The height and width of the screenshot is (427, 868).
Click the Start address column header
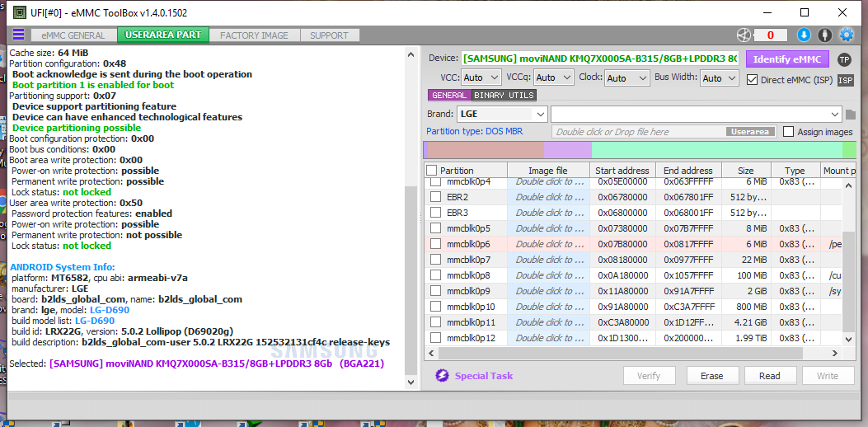point(622,170)
